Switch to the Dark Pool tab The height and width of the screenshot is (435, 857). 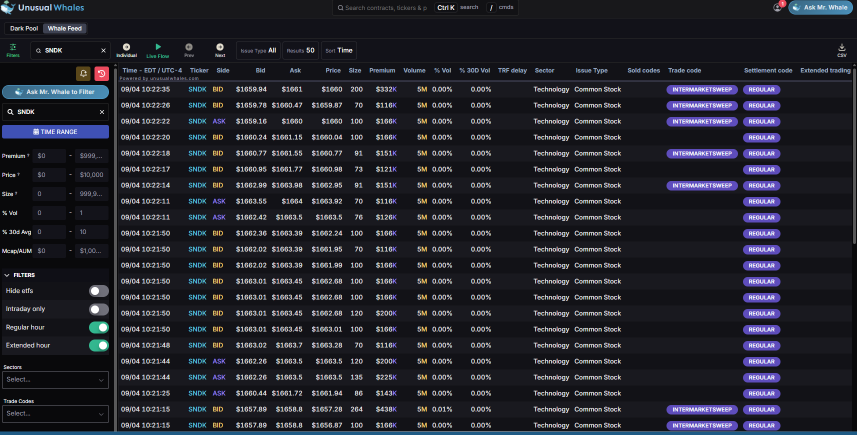pyautogui.click(x=24, y=28)
